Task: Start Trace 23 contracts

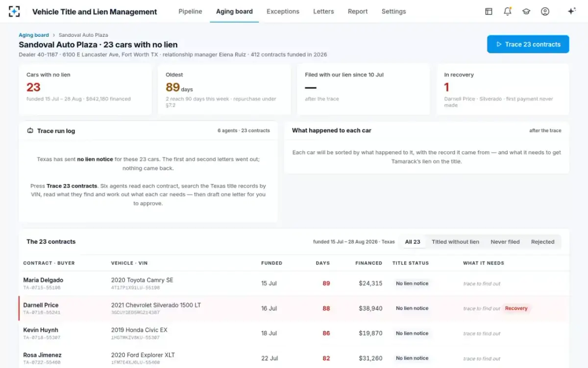Action: tap(528, 44)
